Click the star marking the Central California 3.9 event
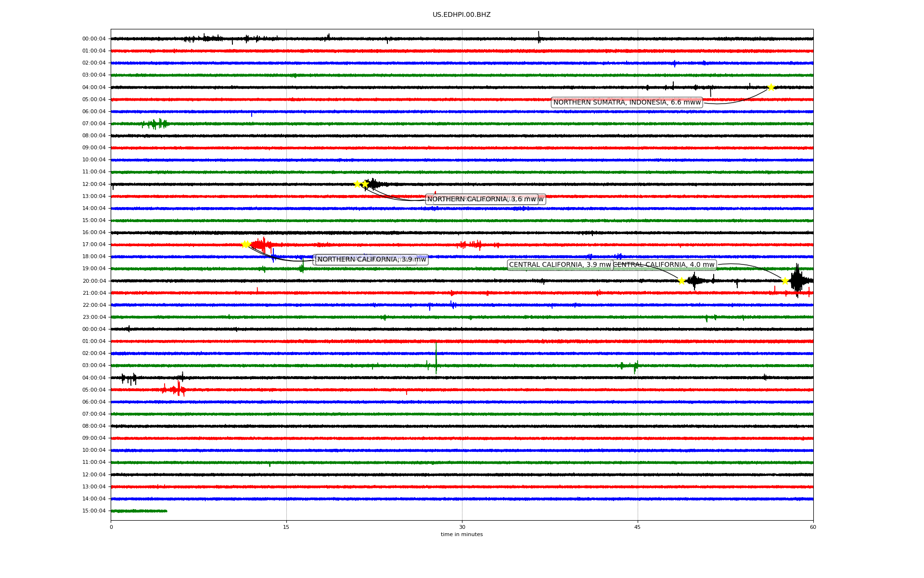 click(681, 281)
